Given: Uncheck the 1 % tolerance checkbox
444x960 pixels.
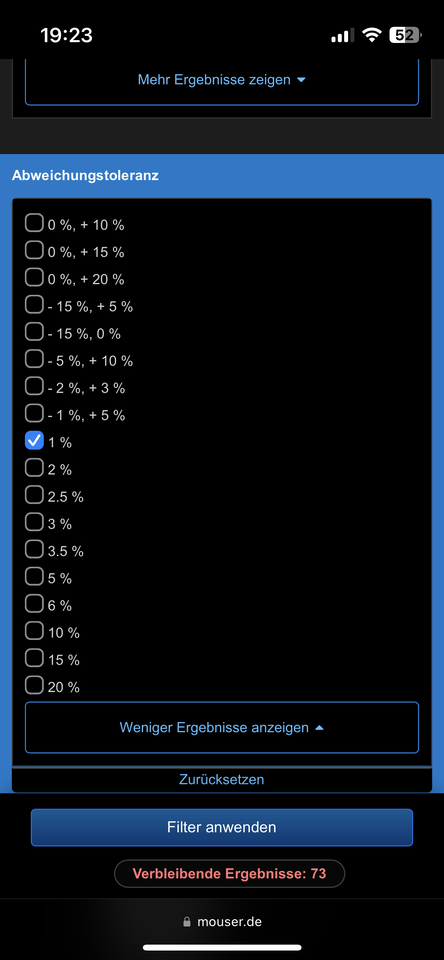Looking at the screenshot, I should [x=34, y=440].
